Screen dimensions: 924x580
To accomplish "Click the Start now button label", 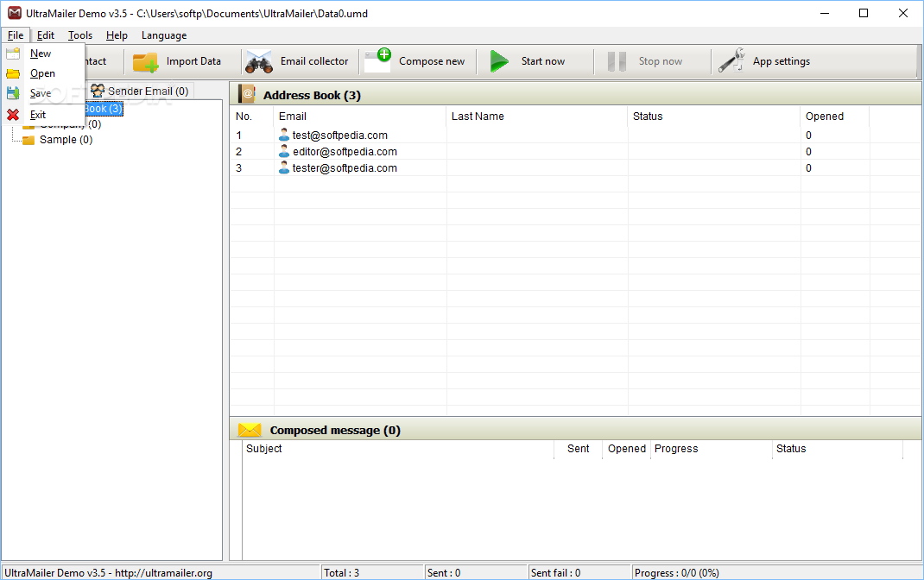I will (x=542, y=61).
